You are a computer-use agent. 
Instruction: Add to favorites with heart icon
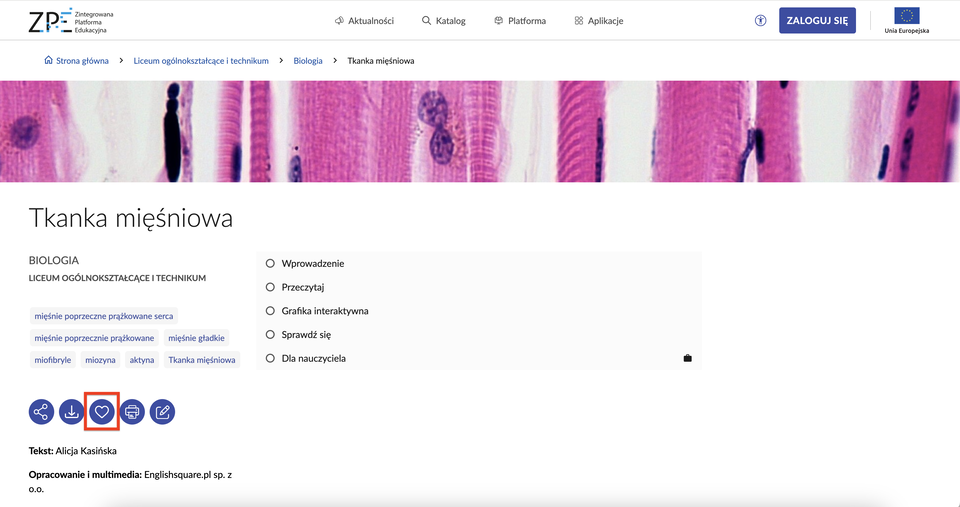click(102, 411)
